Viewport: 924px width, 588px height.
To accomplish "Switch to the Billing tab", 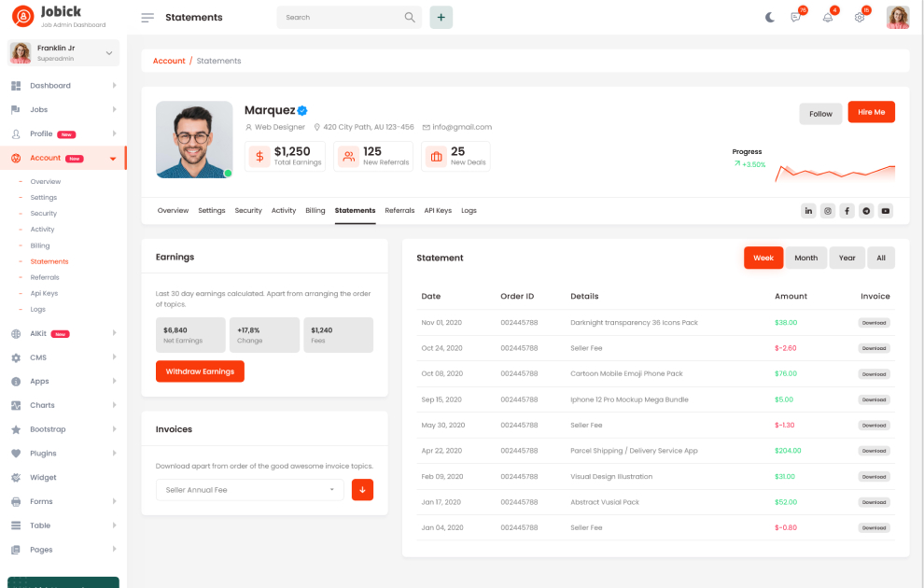I will [315, 211].
